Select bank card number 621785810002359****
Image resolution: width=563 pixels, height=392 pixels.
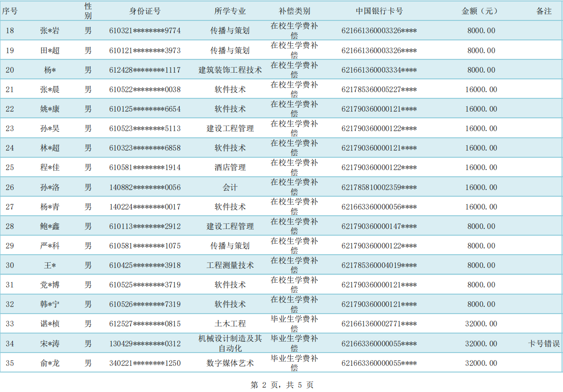pyautogui.click(x=379, y=187)
